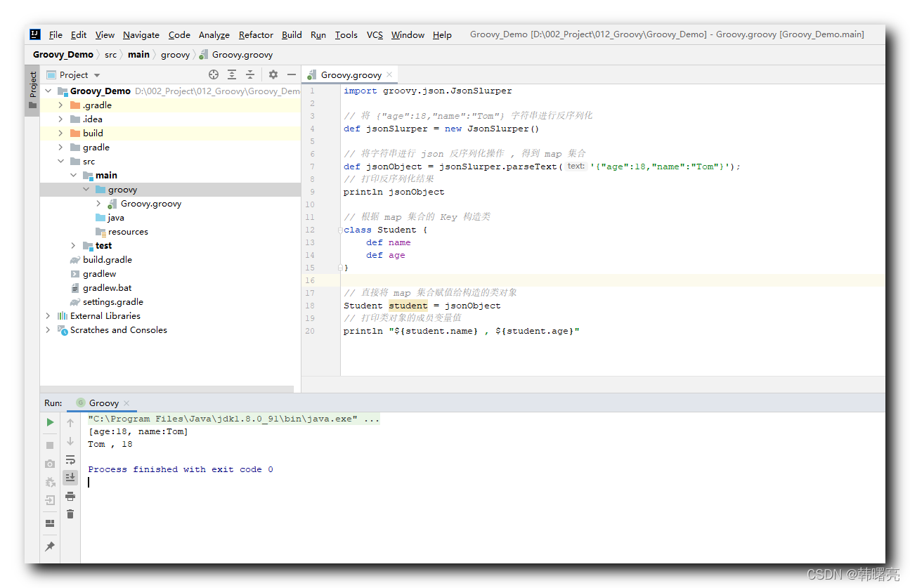Click the Scroll to End icon
The height and width of the screenshot is (588, 910).
70,478
